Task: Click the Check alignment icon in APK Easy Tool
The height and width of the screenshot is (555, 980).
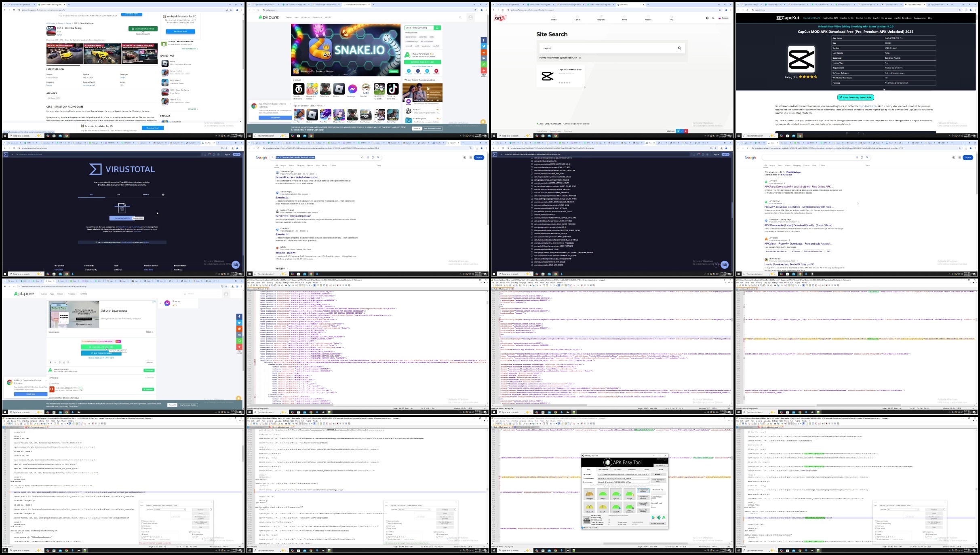Action: tap(630, 507)
